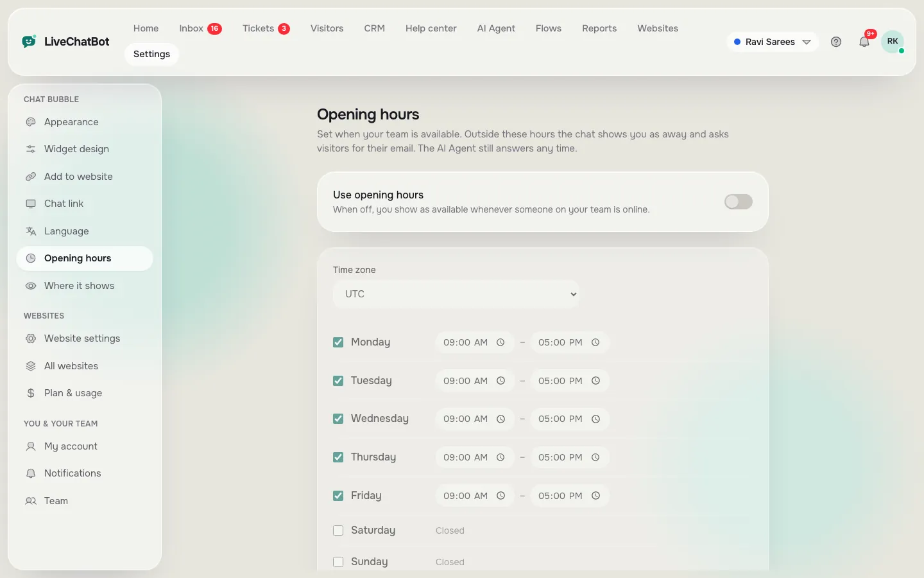Switch to the AI Agent tab

496,28
